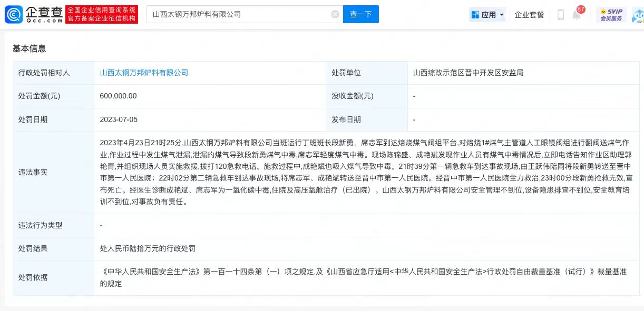Open the mobile phone app icon

click(x=561, y=15)
